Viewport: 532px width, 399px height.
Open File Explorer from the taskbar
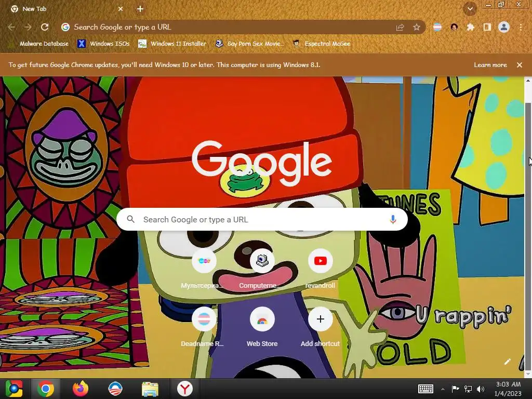[150, 389]
